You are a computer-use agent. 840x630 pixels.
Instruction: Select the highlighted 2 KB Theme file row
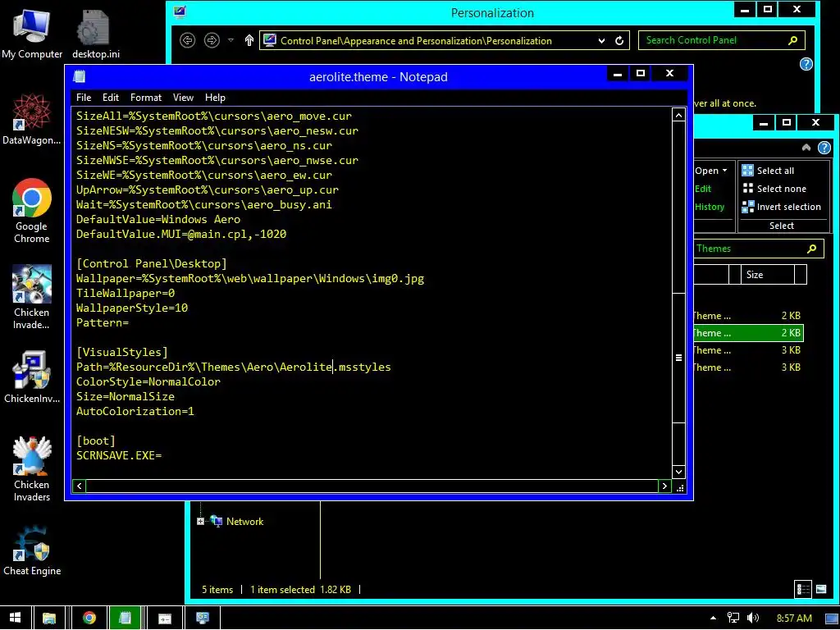click(x=748, y=333)
